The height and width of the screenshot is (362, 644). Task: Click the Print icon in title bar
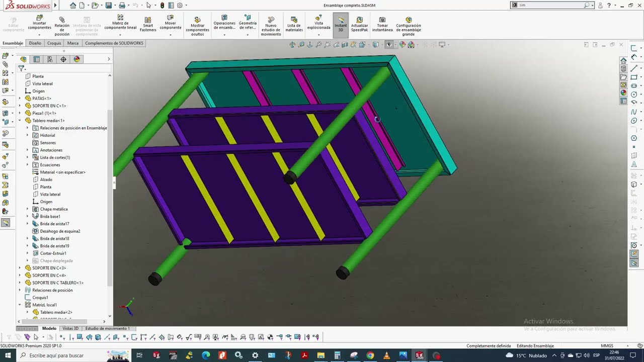pyautogui.click(x=122, y=6)
